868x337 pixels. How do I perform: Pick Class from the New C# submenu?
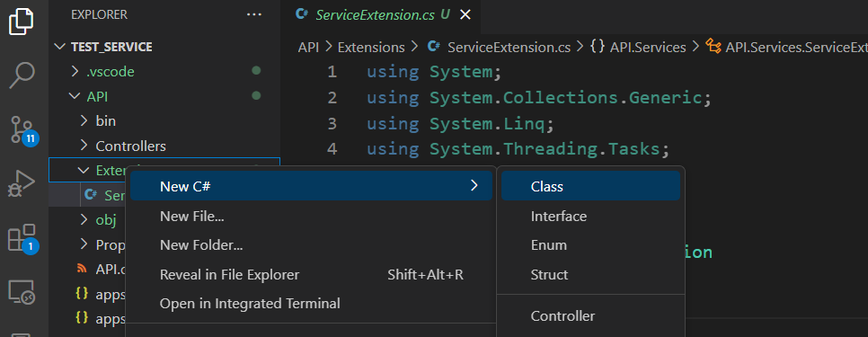590,187
